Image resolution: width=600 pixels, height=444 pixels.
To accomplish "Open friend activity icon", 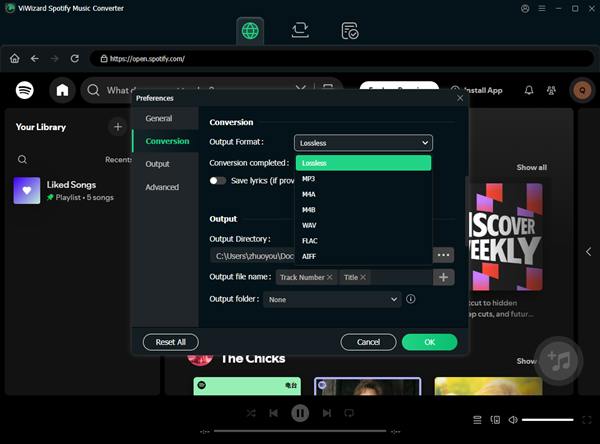I will coord(551,90).
